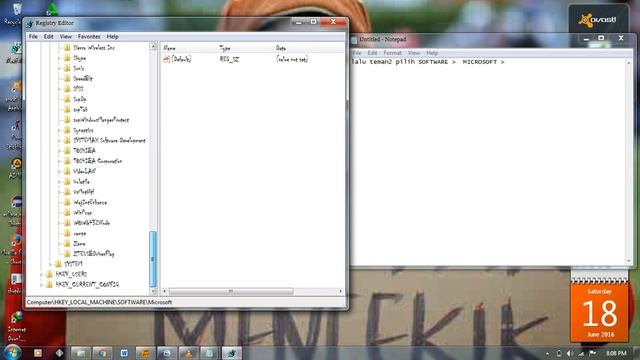640x360 pixels.
Task: Click inside the Notepad text area
Action: pos(488,163)
